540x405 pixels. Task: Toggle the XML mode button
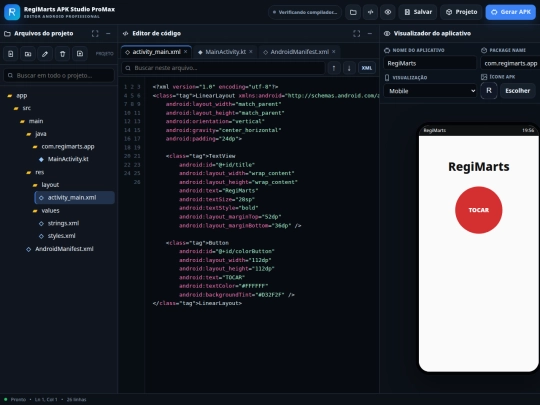point(367,68)
